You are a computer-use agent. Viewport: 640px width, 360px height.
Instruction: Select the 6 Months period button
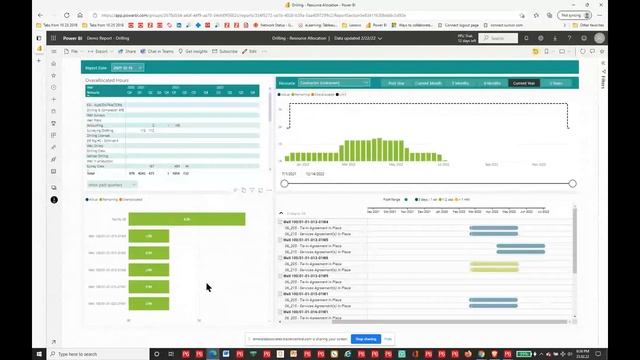tap(492, 83)
